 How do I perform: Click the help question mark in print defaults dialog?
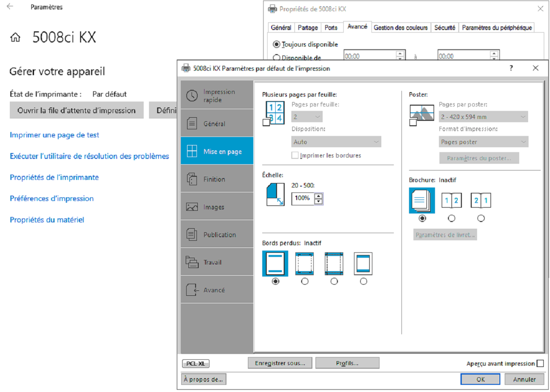(x=511, y=68)
